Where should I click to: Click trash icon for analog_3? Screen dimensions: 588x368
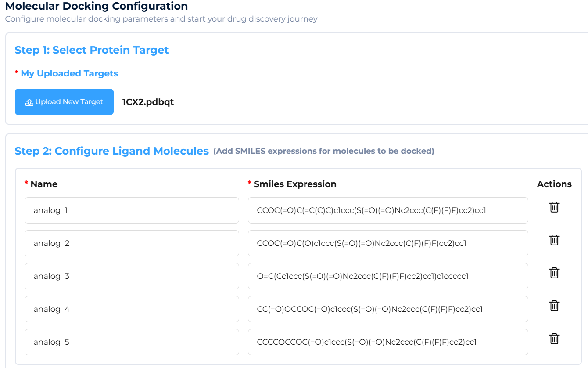click(x=554, y=273)
